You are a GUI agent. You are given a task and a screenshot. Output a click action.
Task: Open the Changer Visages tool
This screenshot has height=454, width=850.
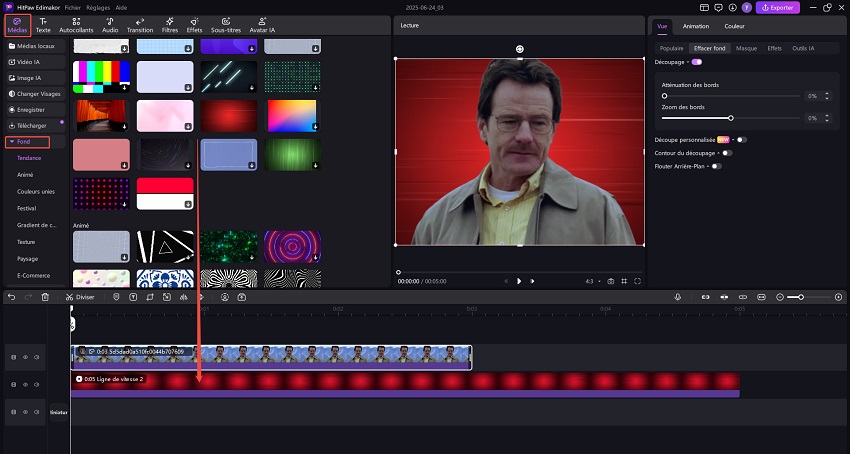click(x=36, y=94)
